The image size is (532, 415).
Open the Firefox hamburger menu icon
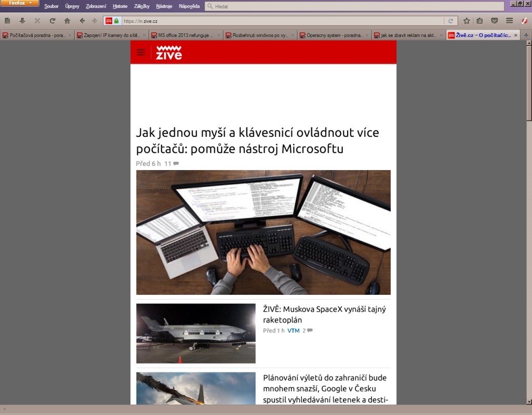click(509, 21)
